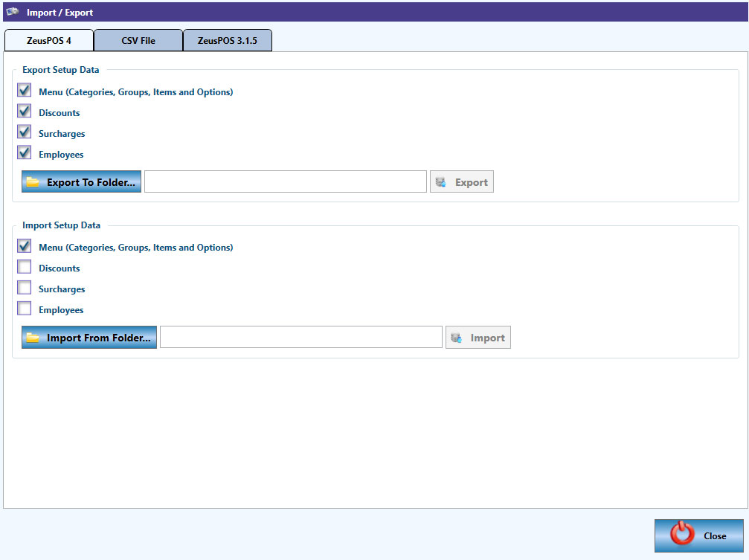Click the database icon on the Import button

(x=456, y=338)
